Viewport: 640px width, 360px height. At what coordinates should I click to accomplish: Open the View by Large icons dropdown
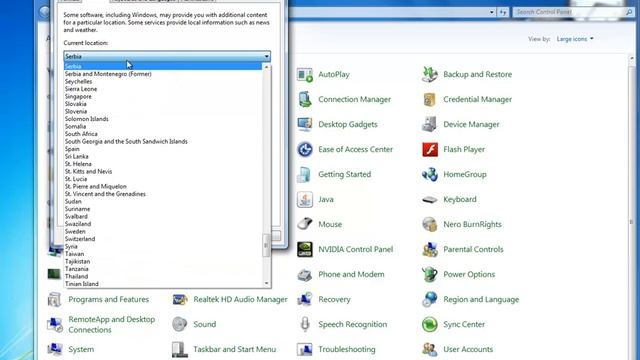click(575, 39)
